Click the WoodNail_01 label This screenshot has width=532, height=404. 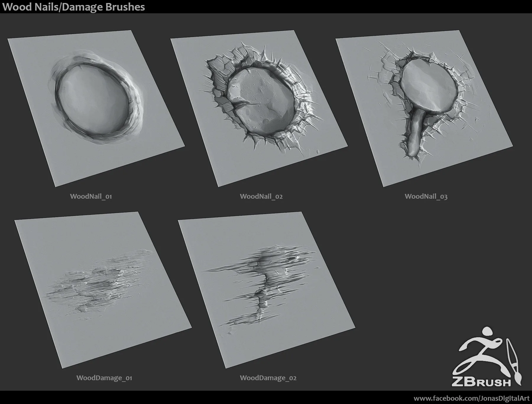91,196
